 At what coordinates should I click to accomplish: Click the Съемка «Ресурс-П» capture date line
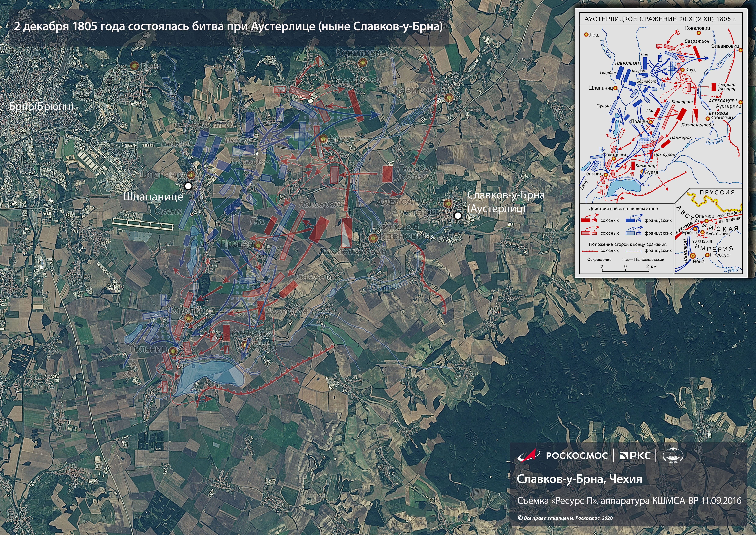tap(629, 501)
